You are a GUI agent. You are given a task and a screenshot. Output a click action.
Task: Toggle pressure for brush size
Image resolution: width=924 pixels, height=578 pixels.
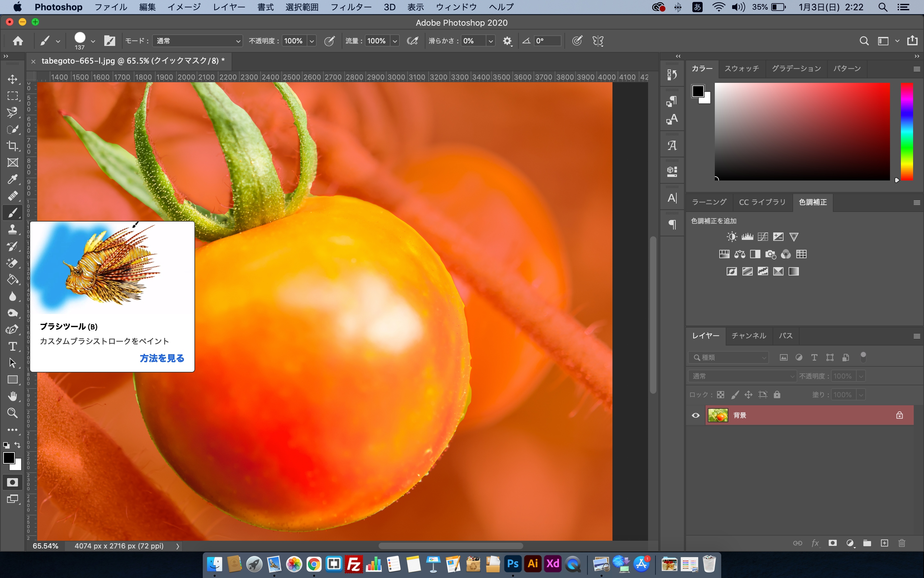point(577,41)
